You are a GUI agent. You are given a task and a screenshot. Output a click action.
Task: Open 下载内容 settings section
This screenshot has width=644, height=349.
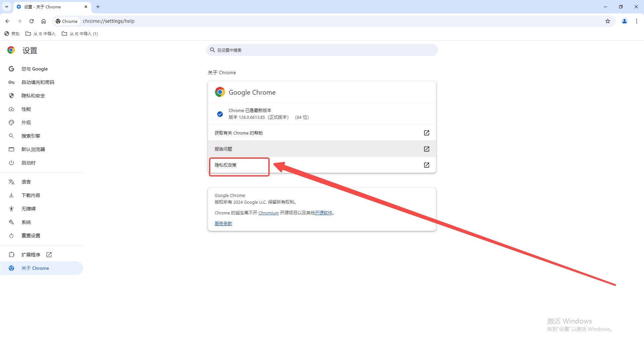pyautogui.click(x=42, y=195)
